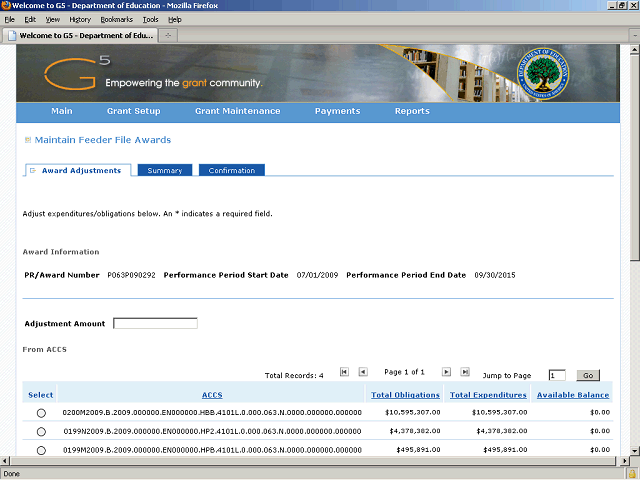Open Grant Setup navigation item
The height and width of the screenshot is (480, 640).
click(x=133, y=111)
